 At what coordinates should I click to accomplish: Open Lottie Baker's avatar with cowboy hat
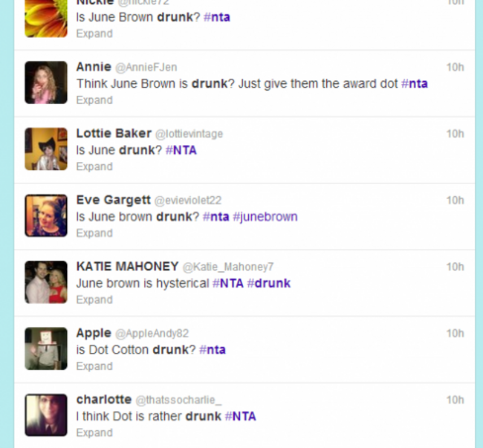tap(46, 149)
